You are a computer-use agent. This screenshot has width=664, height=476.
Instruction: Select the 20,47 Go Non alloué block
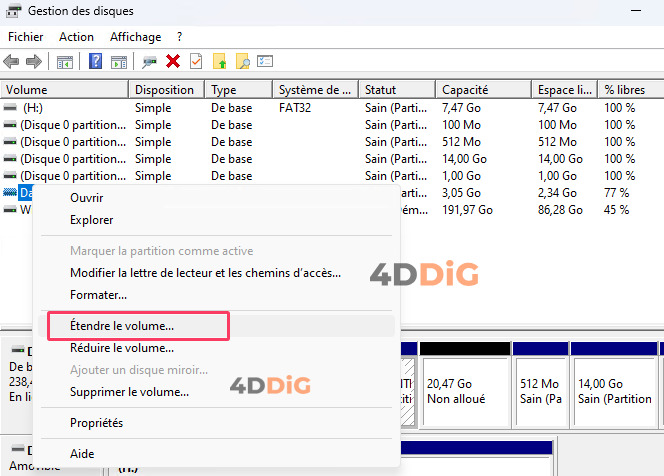click(x=465, y=385)
